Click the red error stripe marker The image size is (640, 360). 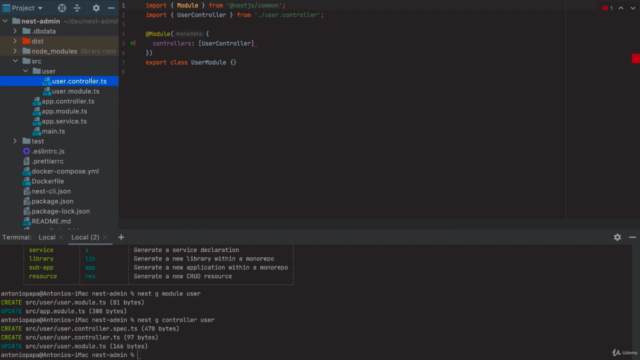pyautogui.click(x=636, y=59)
